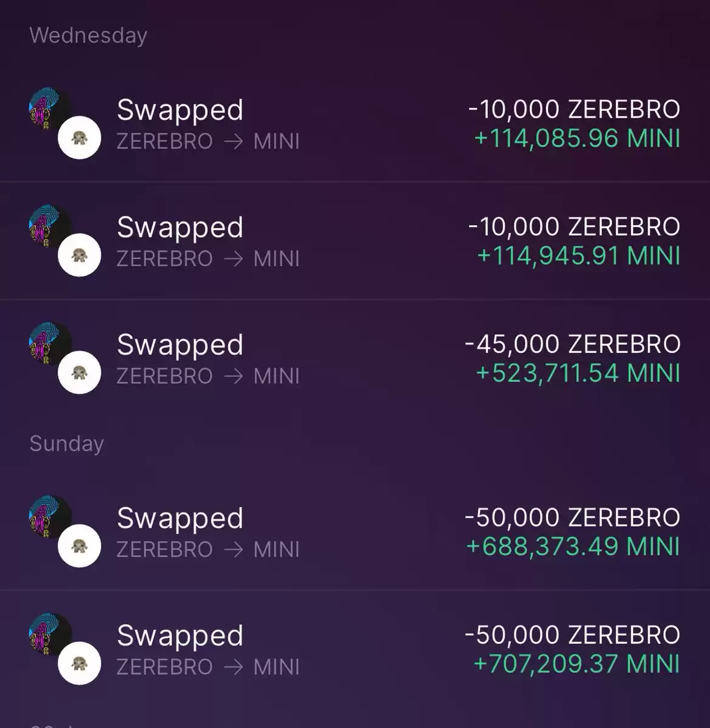Select the +707,209.37 MINI amount

576,664
